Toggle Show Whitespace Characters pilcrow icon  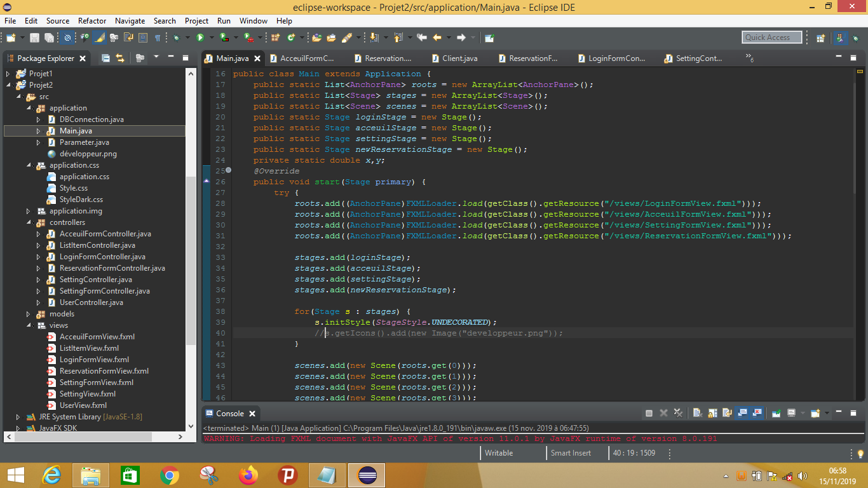pyautogui.click(x=158, y=37)
